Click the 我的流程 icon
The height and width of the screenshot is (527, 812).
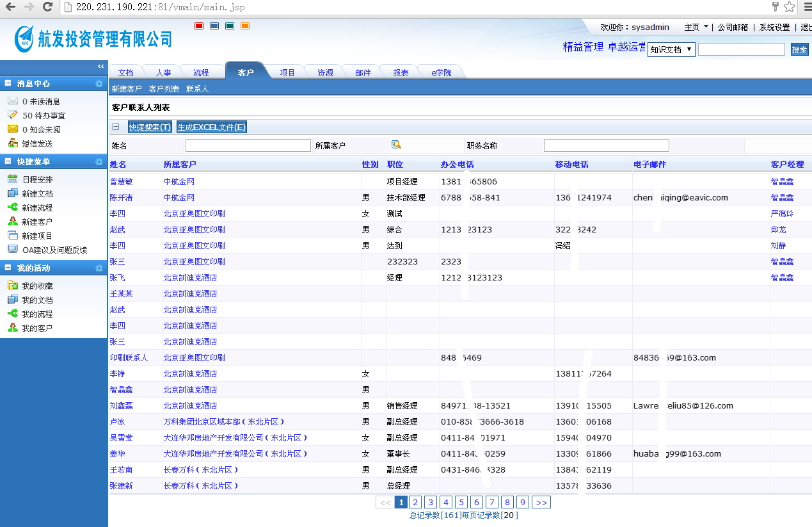point(12,314)
